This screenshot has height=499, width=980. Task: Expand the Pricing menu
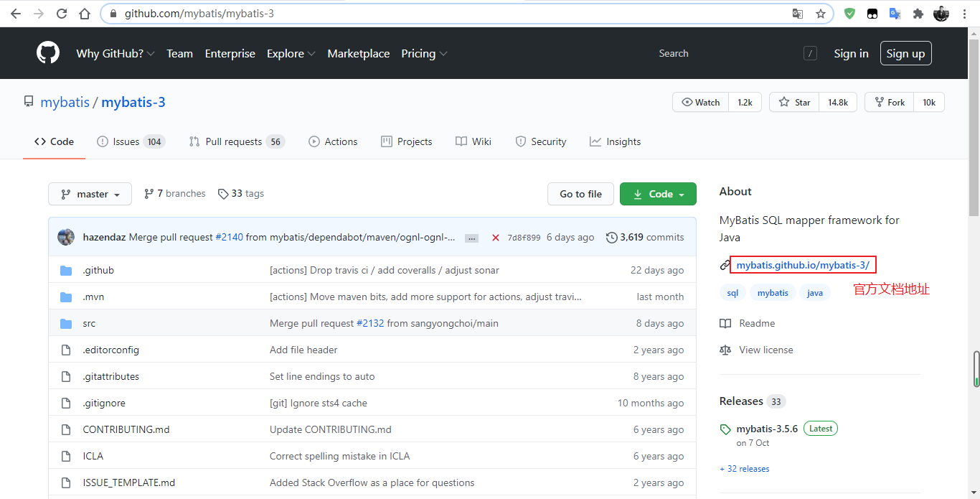pos(424,53)
